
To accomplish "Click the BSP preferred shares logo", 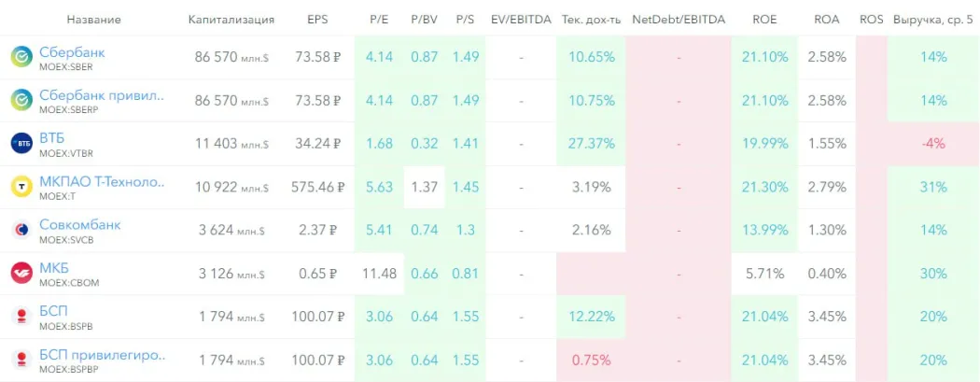I will (x=21, y=359).
